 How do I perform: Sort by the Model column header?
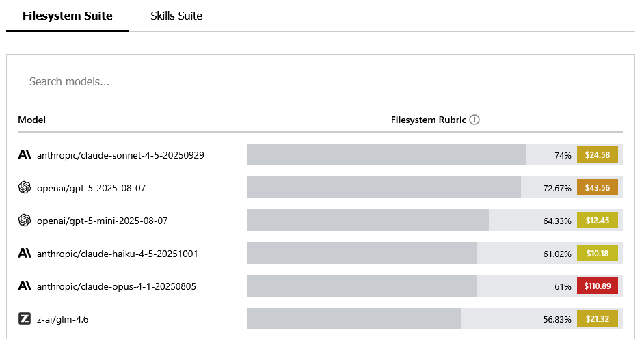[31, 120]
